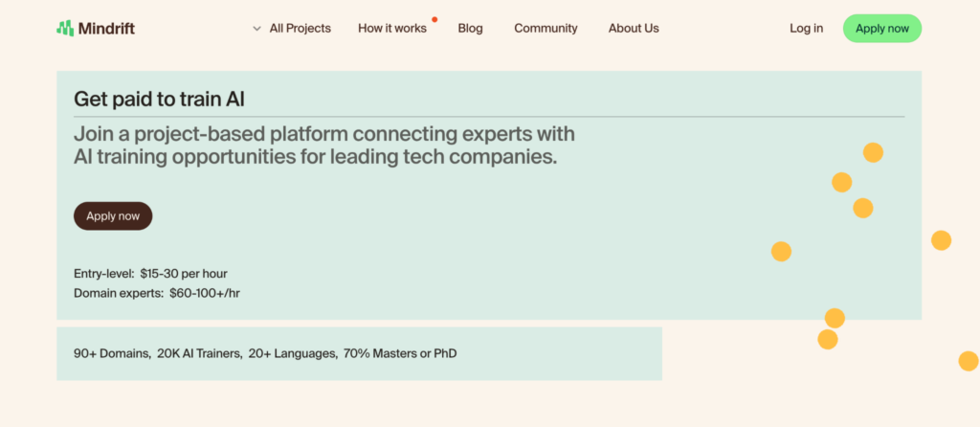
Task: Click the Get paid to train AI heading
Action: pyautogui.click(x=160, y=99)
